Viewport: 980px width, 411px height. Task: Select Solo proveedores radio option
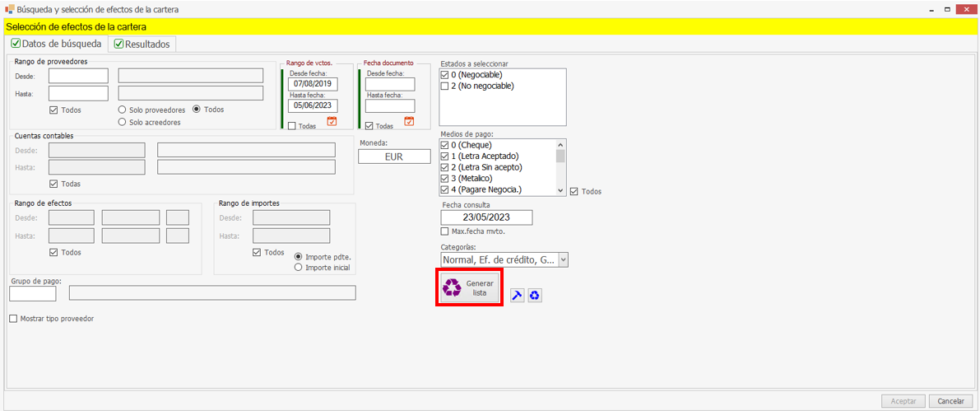(123, 110)
